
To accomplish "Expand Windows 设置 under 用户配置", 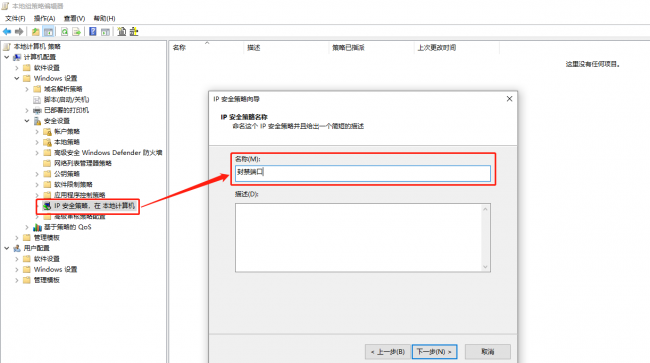I will click(x=17, y=269).
